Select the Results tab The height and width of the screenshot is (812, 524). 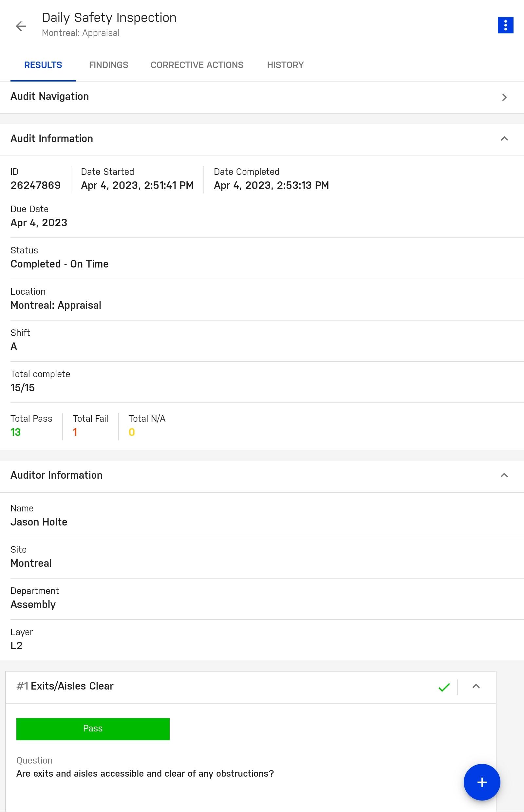coord(43,65)
